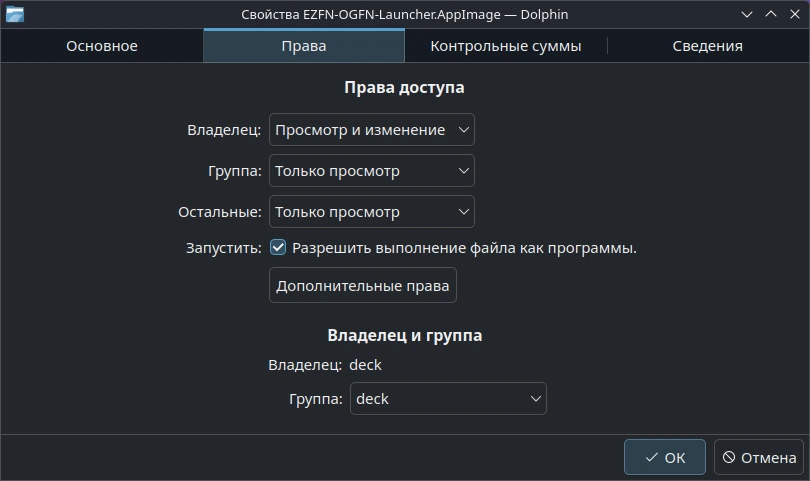
Task: Click the Права доступа heading
Action: tap(404, 87)
